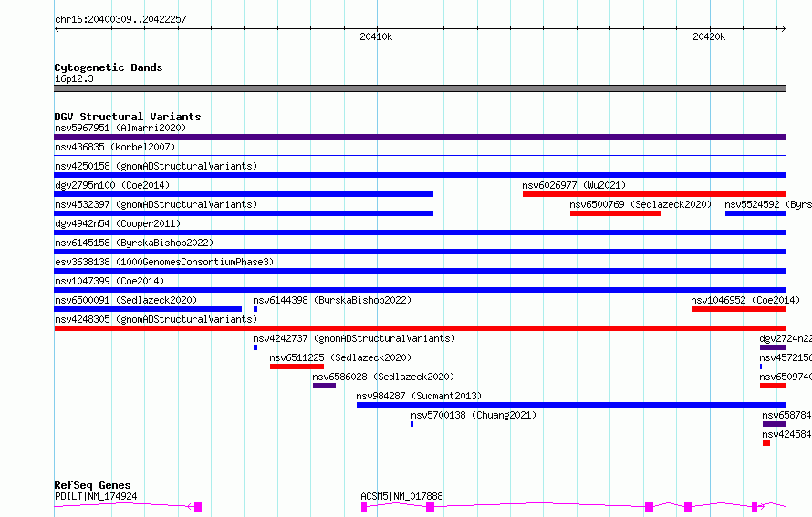812x517 pixels.
Task: Select the nsv5524592 variant bar
Action: pos(755,213)
